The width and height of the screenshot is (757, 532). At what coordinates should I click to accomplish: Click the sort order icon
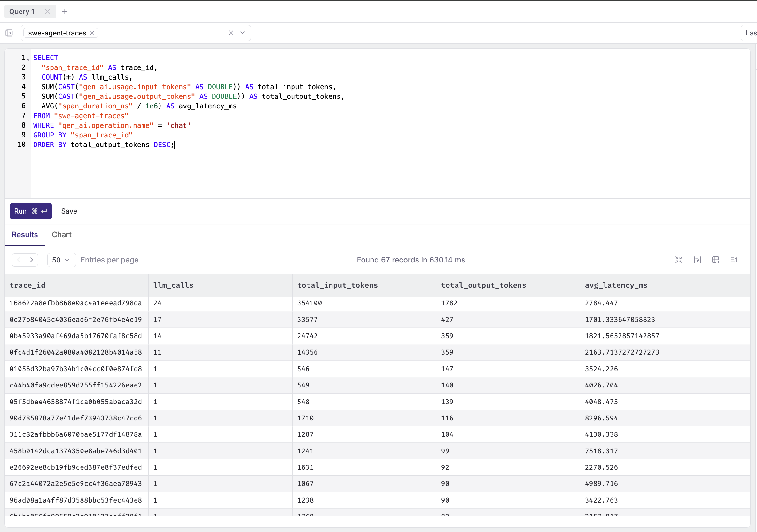tap(734, 260)
